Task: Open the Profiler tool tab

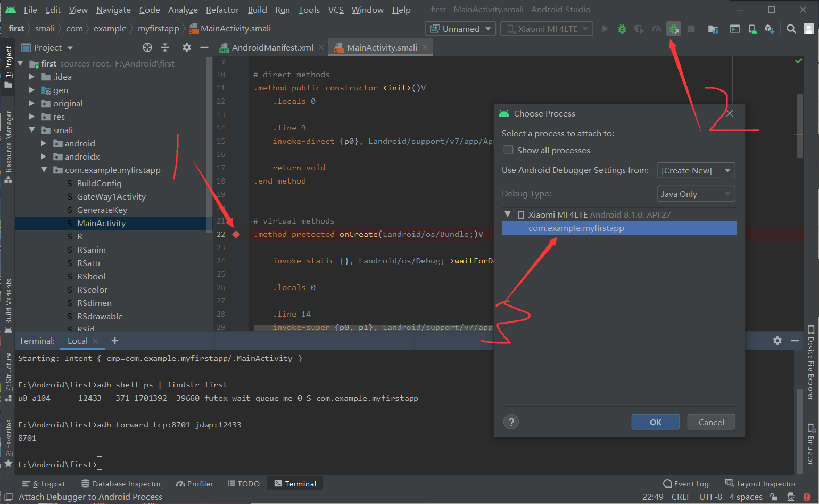Action: (x=195, y=484)
